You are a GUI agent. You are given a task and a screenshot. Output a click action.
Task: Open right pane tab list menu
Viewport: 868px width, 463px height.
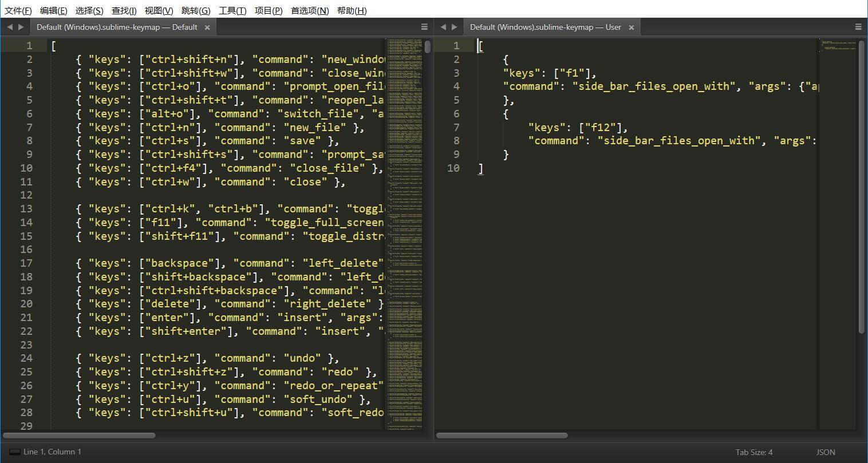click(x=858, y=27)
